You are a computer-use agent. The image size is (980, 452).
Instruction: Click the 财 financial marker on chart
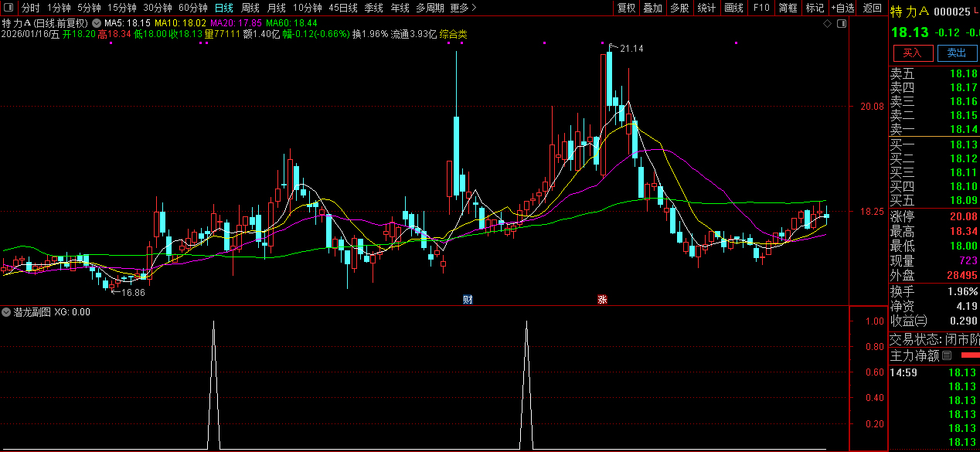(468, 299)
